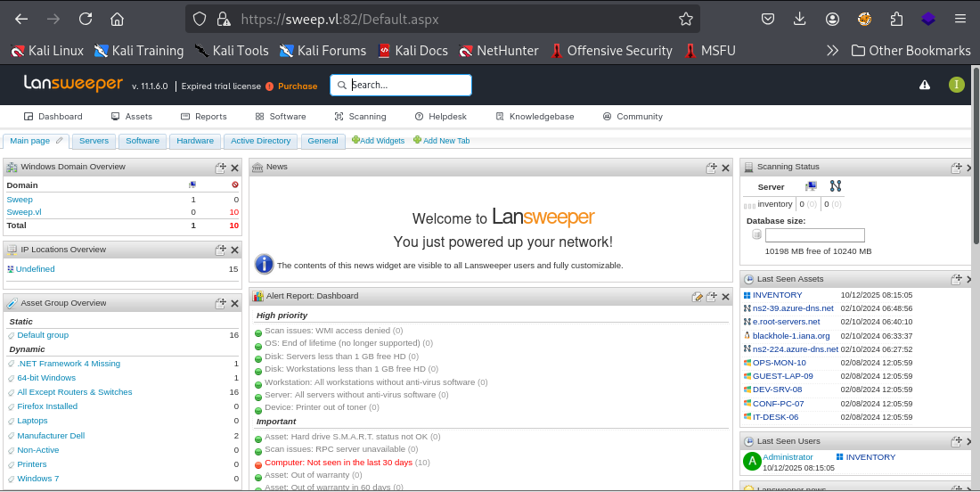Open the Scanning menu

click(x=360, y=117)
